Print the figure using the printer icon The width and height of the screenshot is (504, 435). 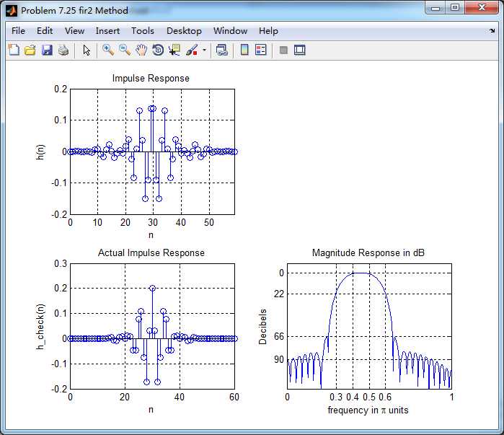[63, 50]
